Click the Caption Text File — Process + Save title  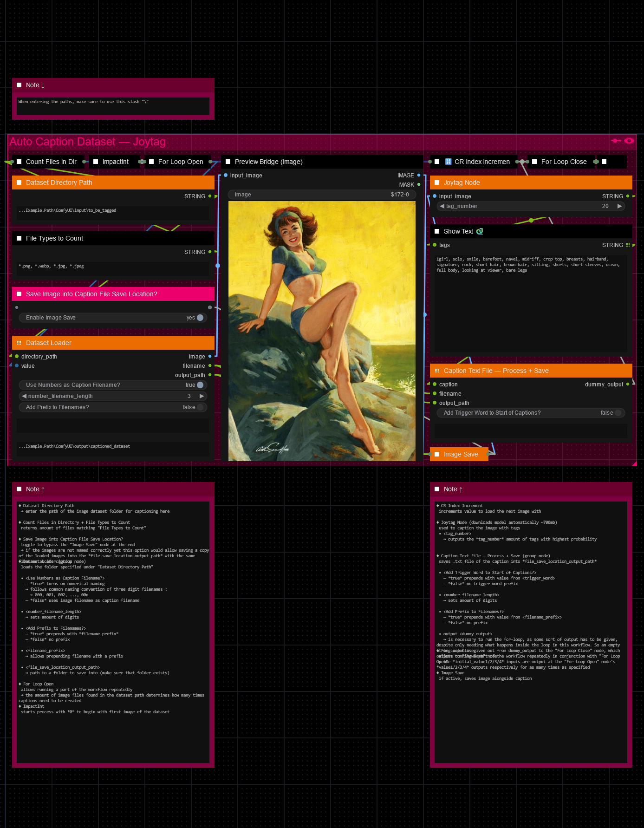[496, 371]
